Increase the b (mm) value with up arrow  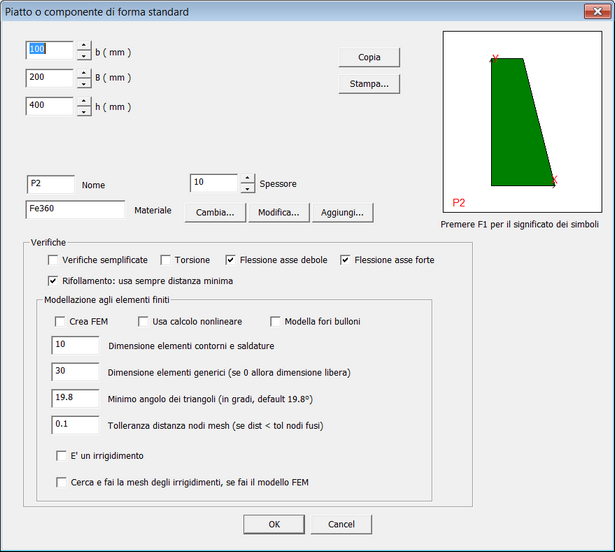[x=83, y=45]
